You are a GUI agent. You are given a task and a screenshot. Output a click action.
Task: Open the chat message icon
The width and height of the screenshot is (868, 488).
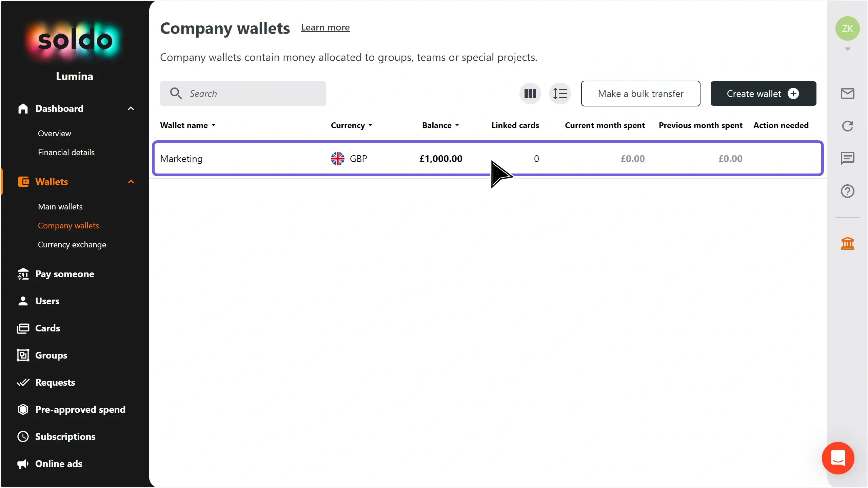(847, 158)
